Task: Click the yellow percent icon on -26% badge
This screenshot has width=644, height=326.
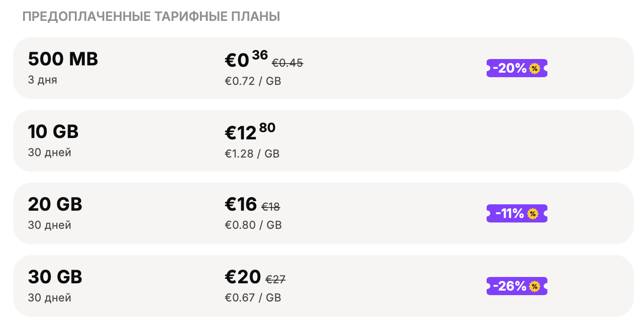Action: [x=534, y=286]
